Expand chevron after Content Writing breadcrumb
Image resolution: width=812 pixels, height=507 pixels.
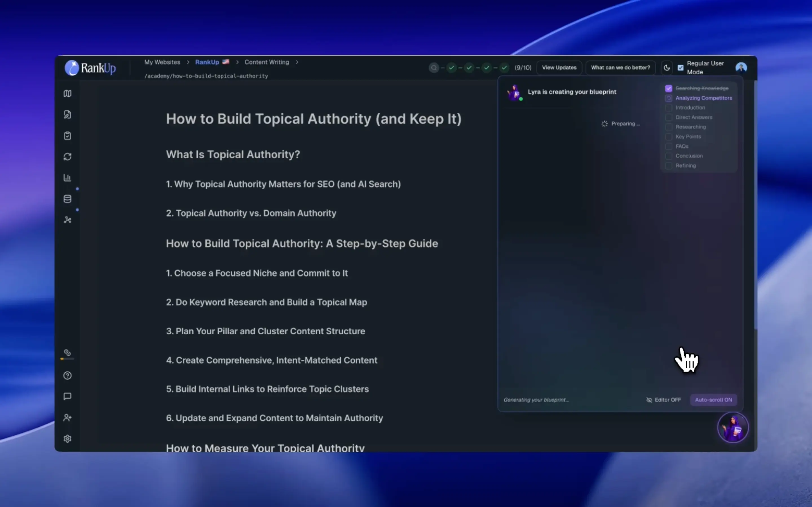(x=297, y=62)
